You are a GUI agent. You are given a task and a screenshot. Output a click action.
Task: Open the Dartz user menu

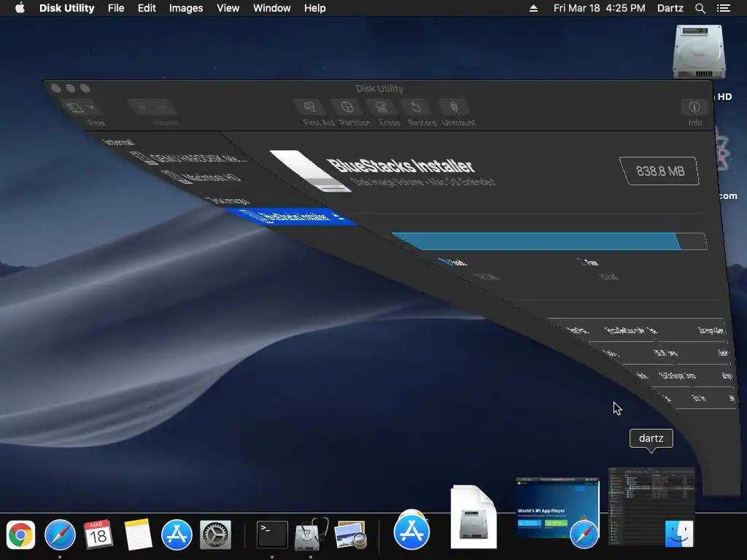[x=670, y=8]
